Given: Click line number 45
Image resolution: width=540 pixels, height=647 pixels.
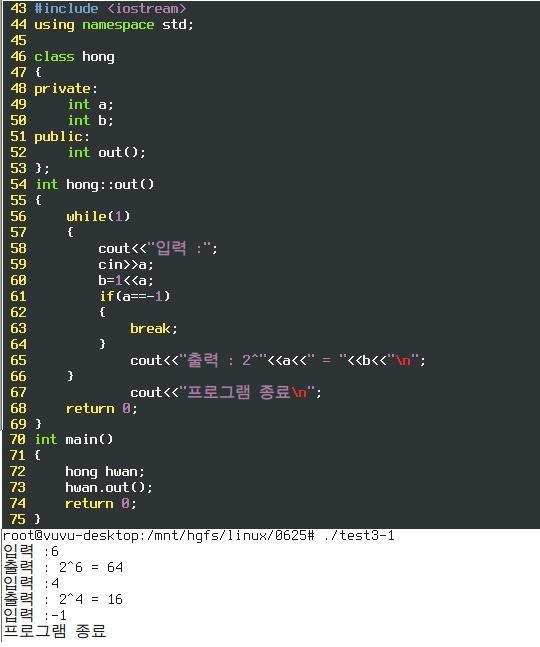Looking at the screenshot, I should (x=18, y=40).
